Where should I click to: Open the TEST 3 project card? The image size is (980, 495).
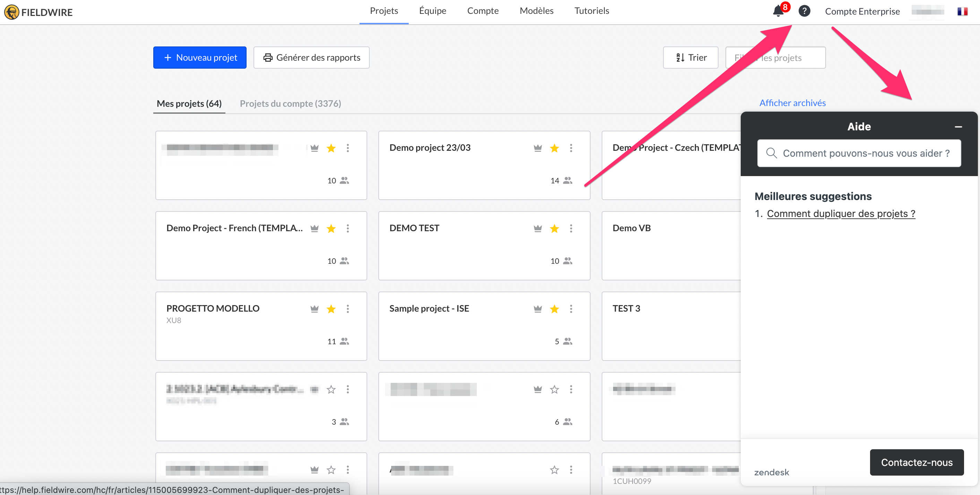(x=671, y=326)
